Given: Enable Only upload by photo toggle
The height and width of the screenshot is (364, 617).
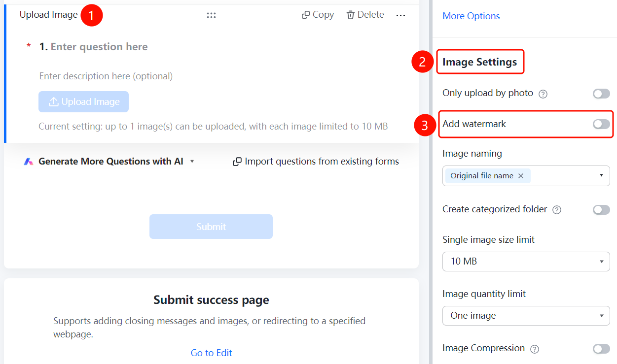Looking at the screenshot, I should click(601, 94).
